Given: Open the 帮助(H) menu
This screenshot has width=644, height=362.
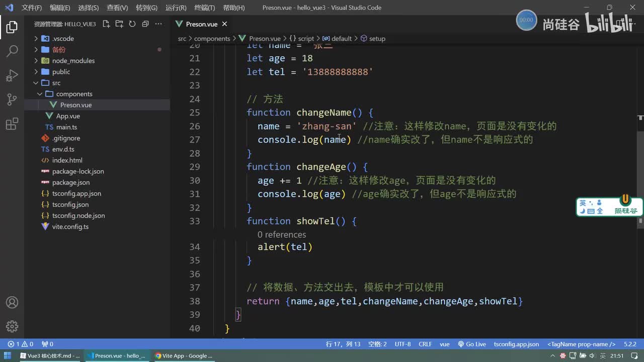Looking at the screenshot, I should [233, 8].
